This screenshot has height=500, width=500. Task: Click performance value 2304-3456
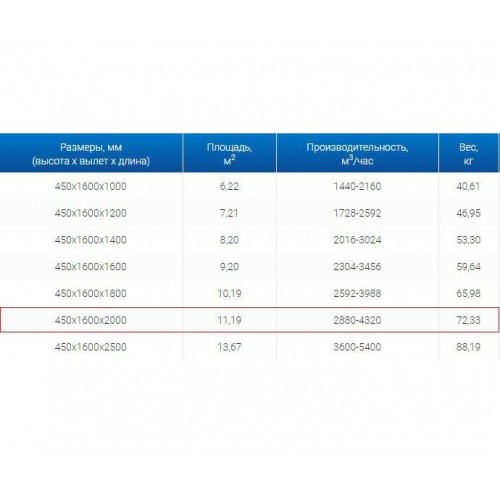pyautogui.click(x=357, y=266)
